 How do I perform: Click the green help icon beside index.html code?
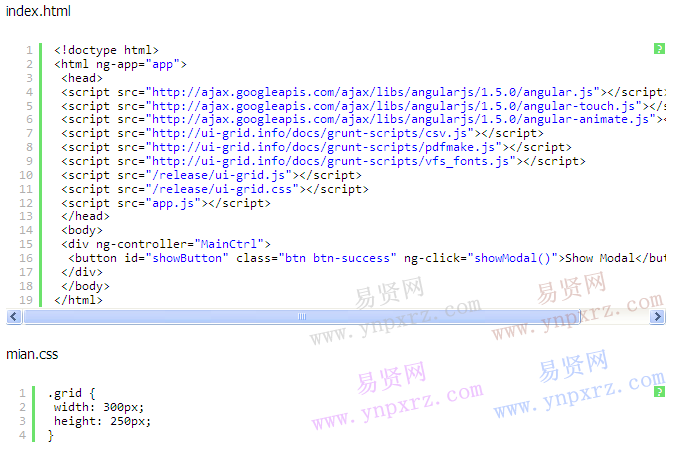pyautogui.click(x=659, y=49)
